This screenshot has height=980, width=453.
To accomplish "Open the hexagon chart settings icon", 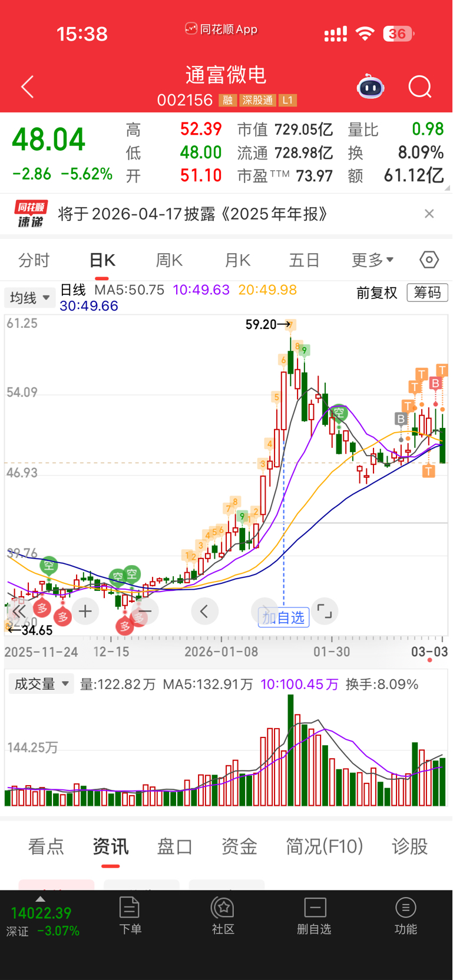I will pos(429,260).
